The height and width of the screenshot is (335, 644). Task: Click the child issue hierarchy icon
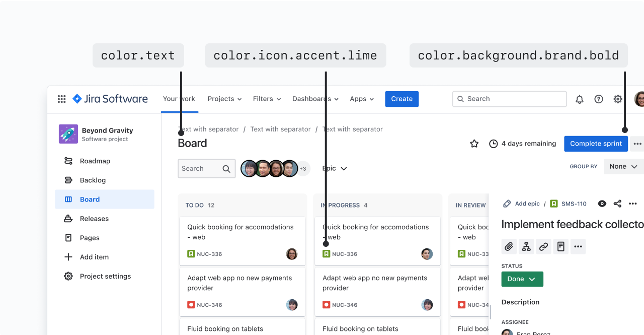point(526,246)
